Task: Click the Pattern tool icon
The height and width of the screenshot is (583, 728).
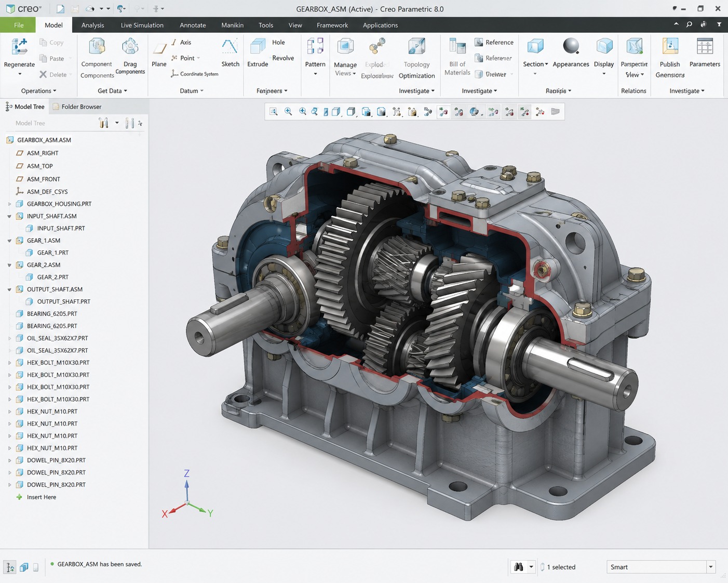Action: tap(315, 47)
